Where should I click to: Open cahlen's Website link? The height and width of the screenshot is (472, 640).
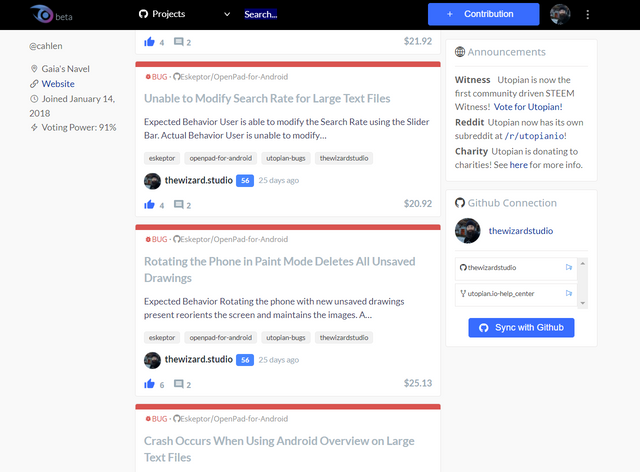click(x=58, y=84)
